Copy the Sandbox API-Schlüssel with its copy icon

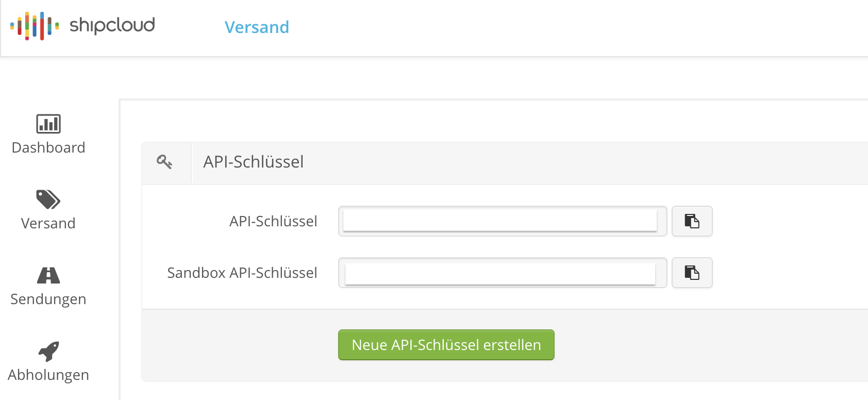(692, 273)
